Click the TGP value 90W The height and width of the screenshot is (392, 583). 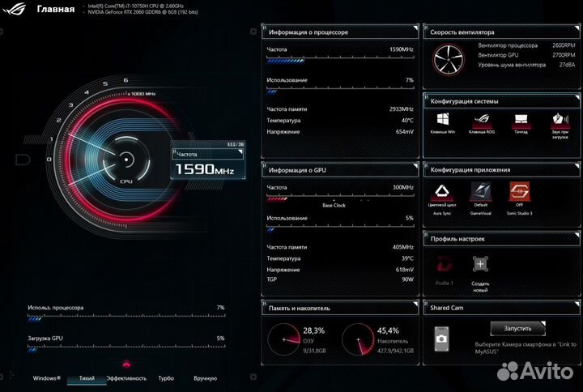pyautogui.click(x=407, y=279)
